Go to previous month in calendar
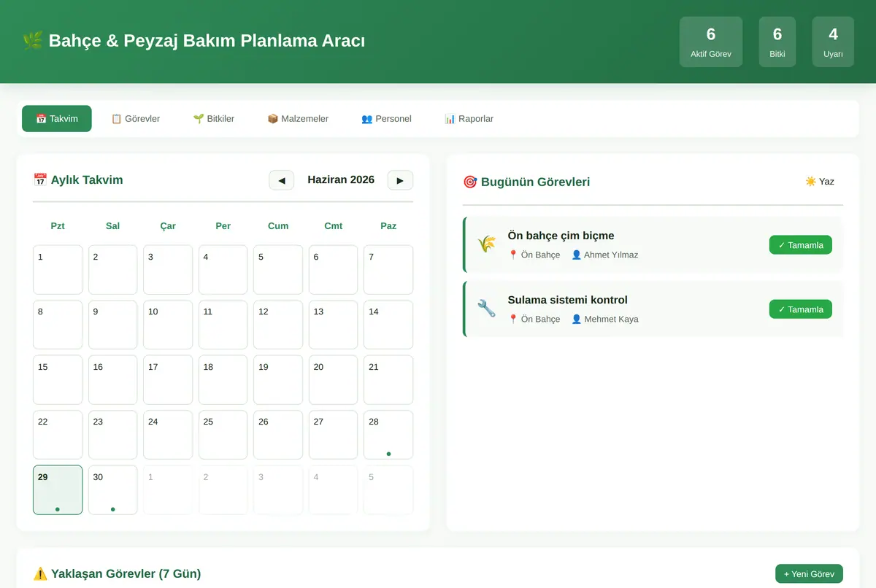The width and height of the screenshot is (876, 588). point(282,180)
